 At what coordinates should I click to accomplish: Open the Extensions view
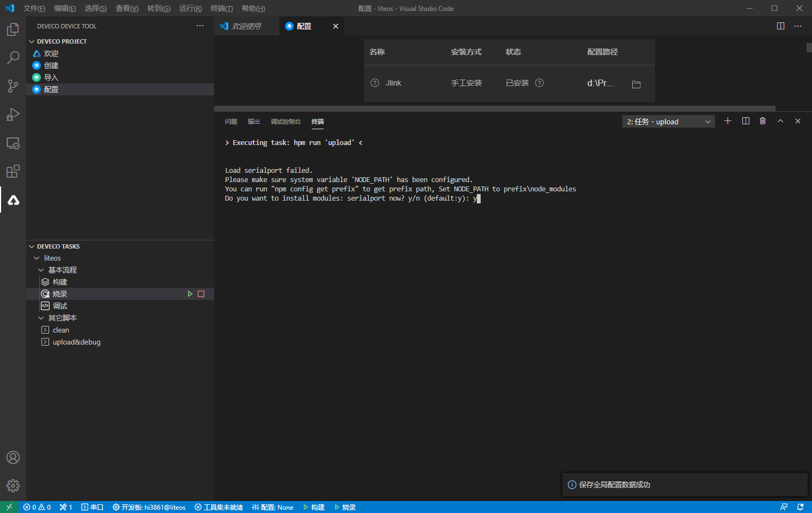point(13,172)
